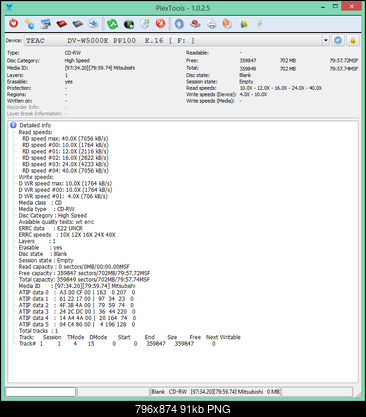Maximize the PlexTools window
Viewport: 366px width, 417px height.
(x=335, y=6)
